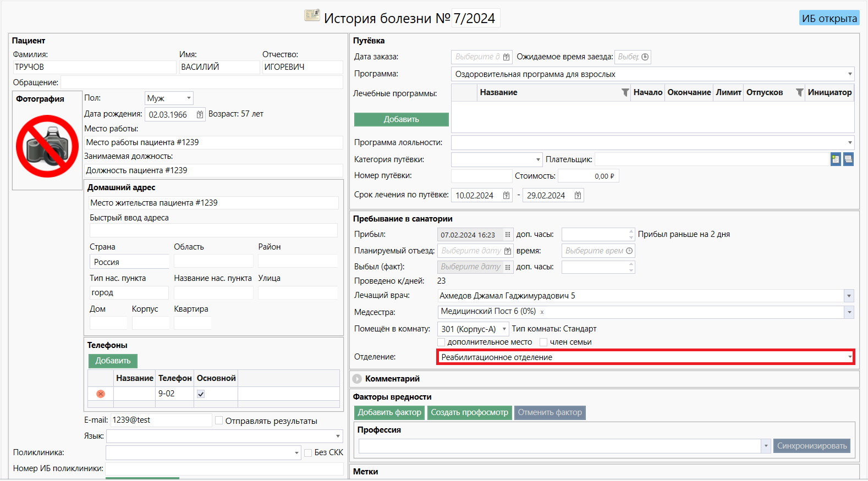Remove Медицинский Пост 6 nurse tag
868x481 pixels.
click(x=542, y=312)
